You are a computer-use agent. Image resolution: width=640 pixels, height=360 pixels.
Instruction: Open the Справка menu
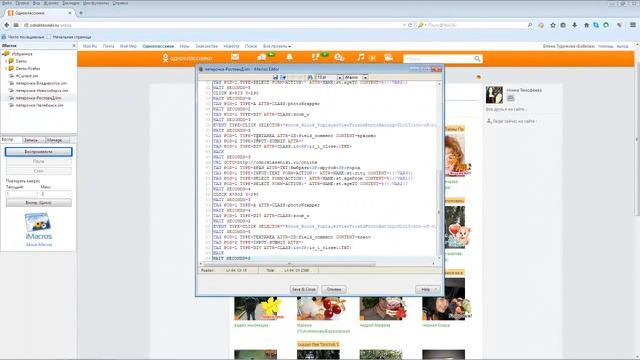click(120, 3)
